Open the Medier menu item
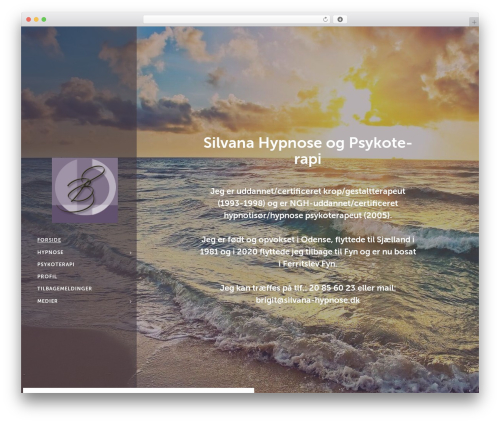The height and width of the screenshot is (423, 500). pyautogui.click(x=47, y=301)
